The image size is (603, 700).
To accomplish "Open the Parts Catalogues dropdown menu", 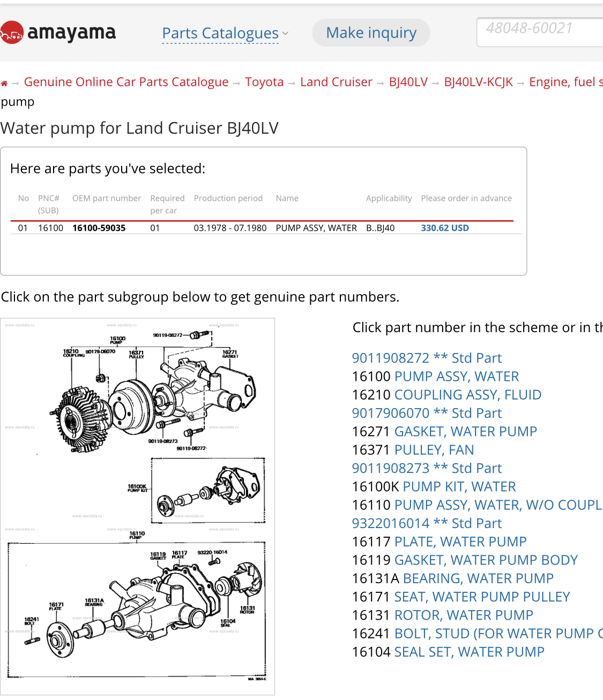I will pos(225,33).
